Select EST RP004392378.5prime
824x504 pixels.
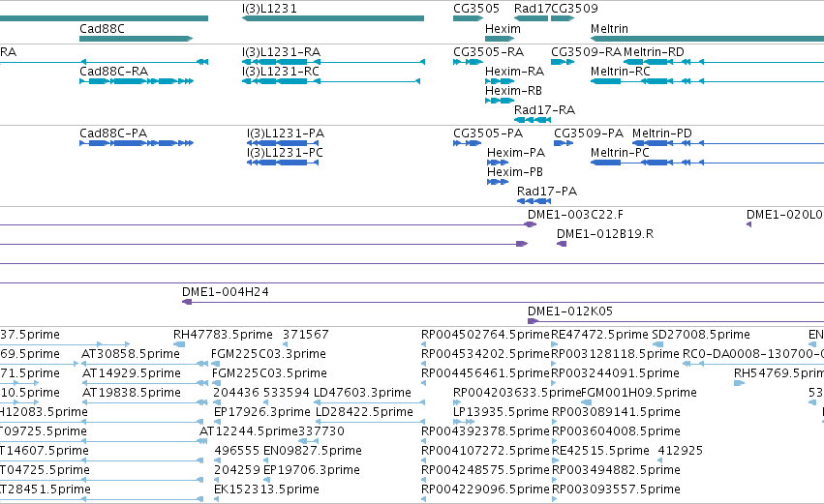pyautogui.click(x=423, y=441)
